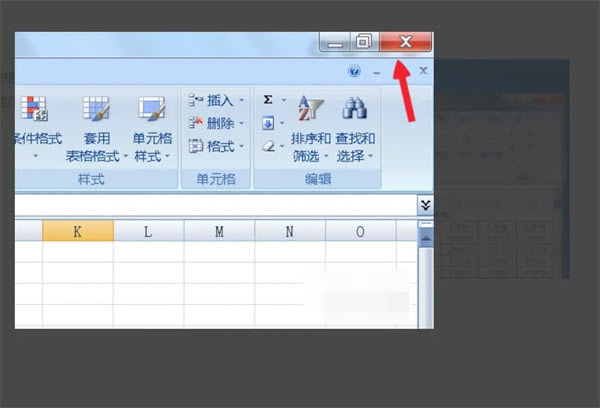Click the Clear eraser icon
This screenshot has width=600, height=408.
pos(269,146)
